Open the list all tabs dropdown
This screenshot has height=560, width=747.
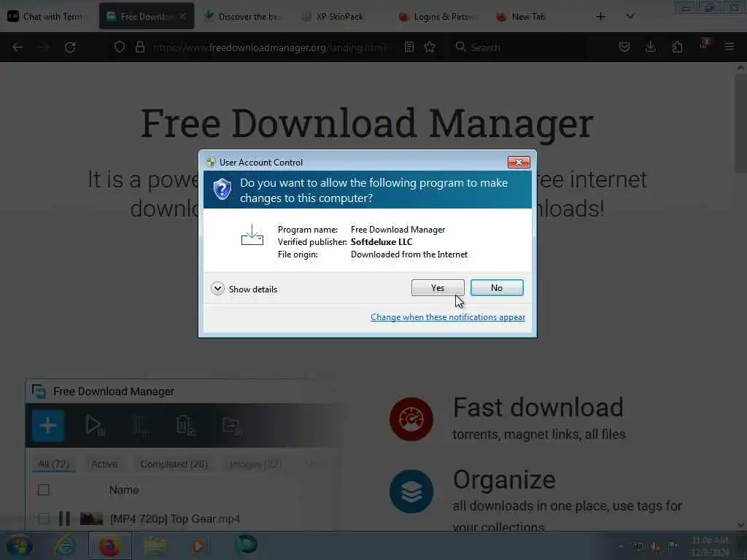630,16
